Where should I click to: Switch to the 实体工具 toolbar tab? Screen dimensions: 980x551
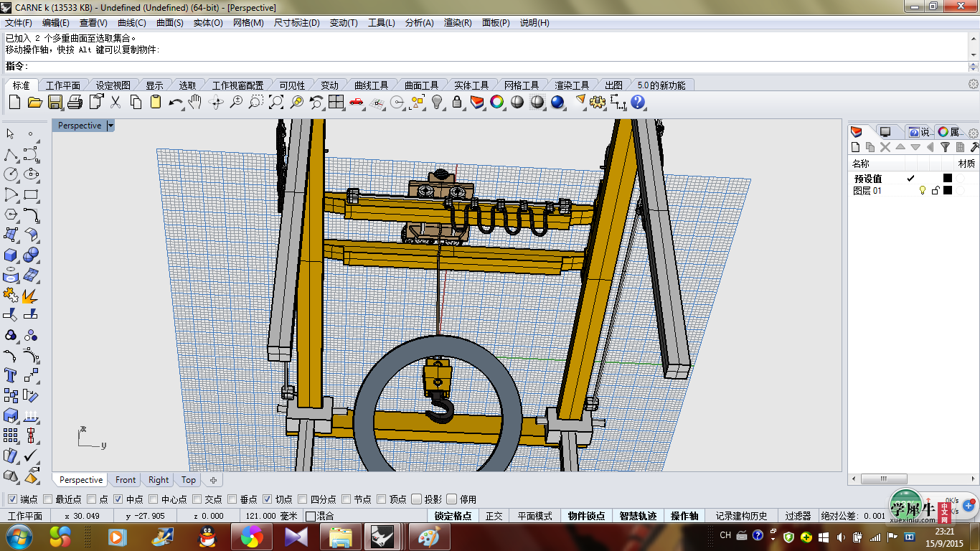(x=471, y=85)
